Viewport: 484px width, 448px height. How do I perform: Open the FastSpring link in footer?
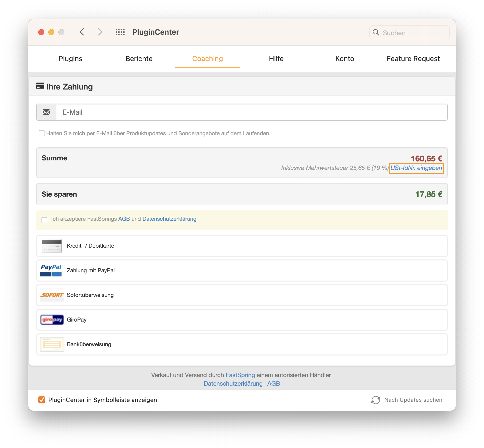[240, 375]
